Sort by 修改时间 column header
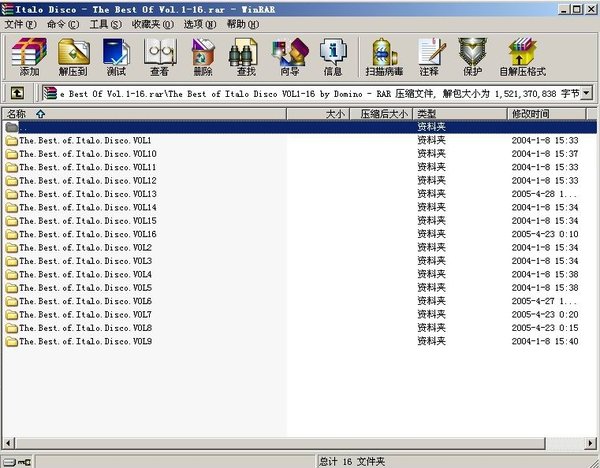600x468 pixels. 547,114
